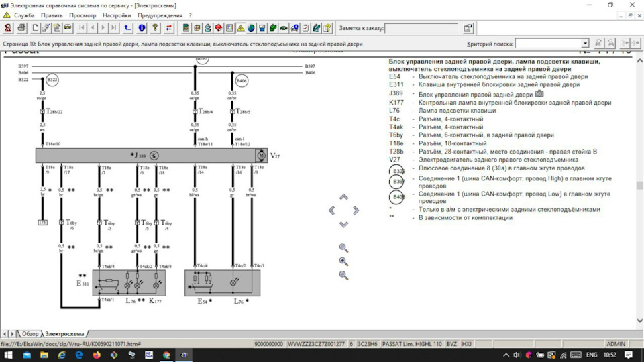The image size is (644, 362).
Task: Click the B397 circle in the legend
Action: [x=396, y=182]
